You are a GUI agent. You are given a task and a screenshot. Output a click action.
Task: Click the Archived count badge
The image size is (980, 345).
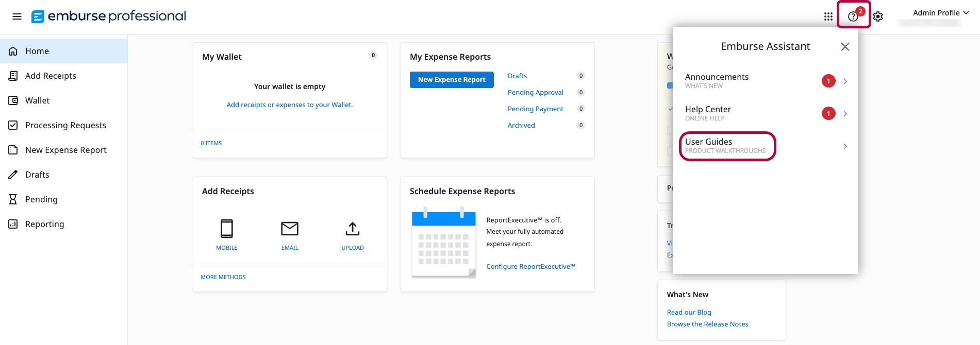pos(581,125)
